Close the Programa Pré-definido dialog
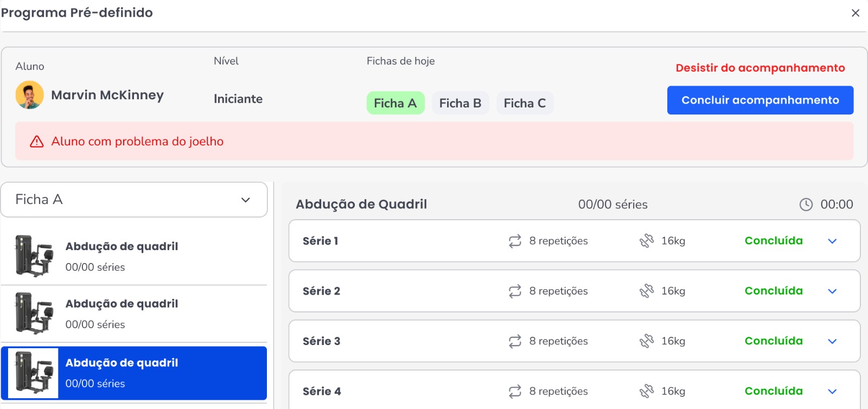 856,13
